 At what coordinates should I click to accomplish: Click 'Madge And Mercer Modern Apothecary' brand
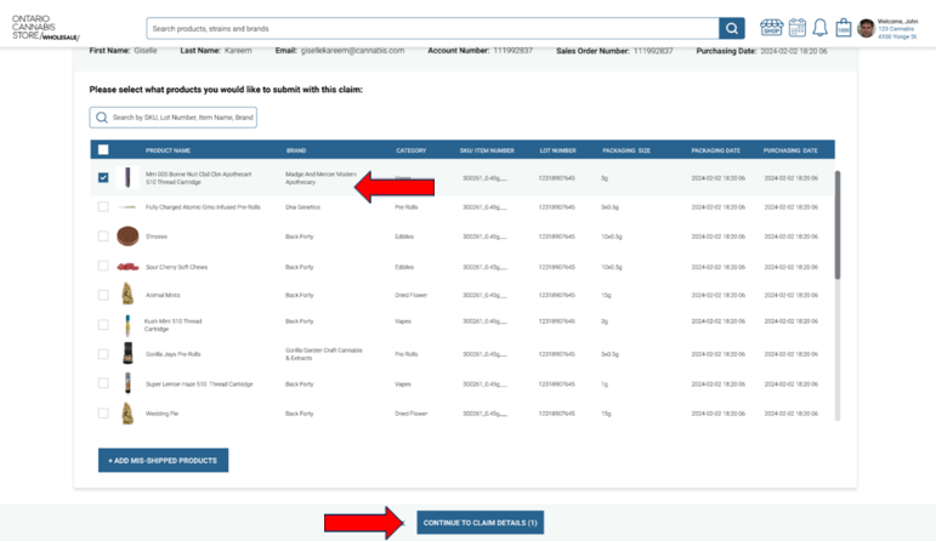pos(321,178)
